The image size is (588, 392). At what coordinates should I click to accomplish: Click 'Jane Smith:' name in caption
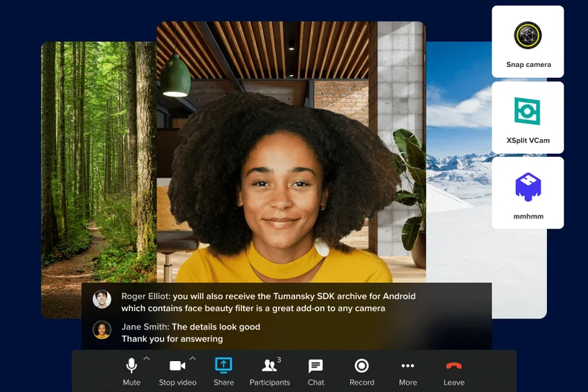coord(145,327)
